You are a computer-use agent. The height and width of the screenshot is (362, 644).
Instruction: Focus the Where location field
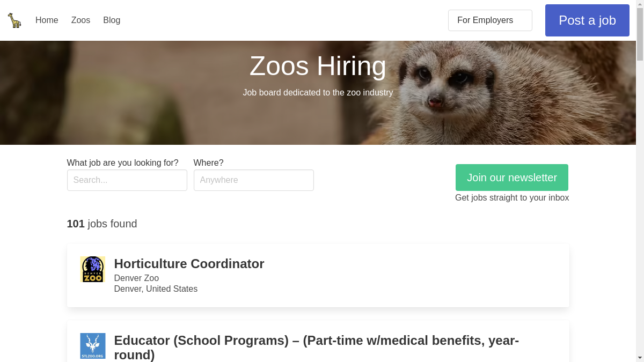coord(253,180)
